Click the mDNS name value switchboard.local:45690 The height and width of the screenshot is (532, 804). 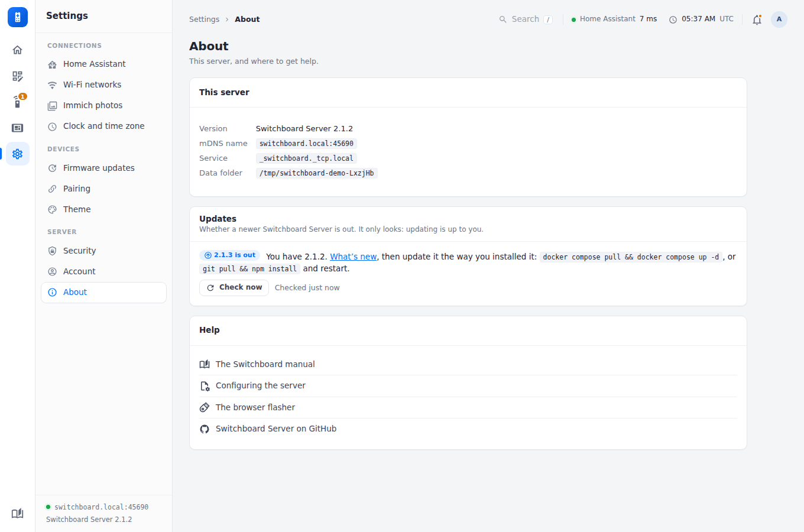point(306,144)
